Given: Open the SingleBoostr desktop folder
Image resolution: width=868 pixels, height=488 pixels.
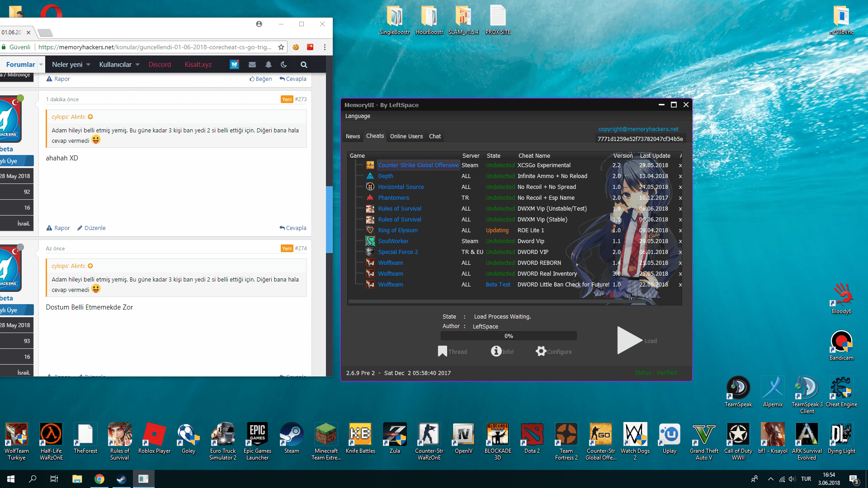Looking at the screenshot, I should (x=395, y=20).
